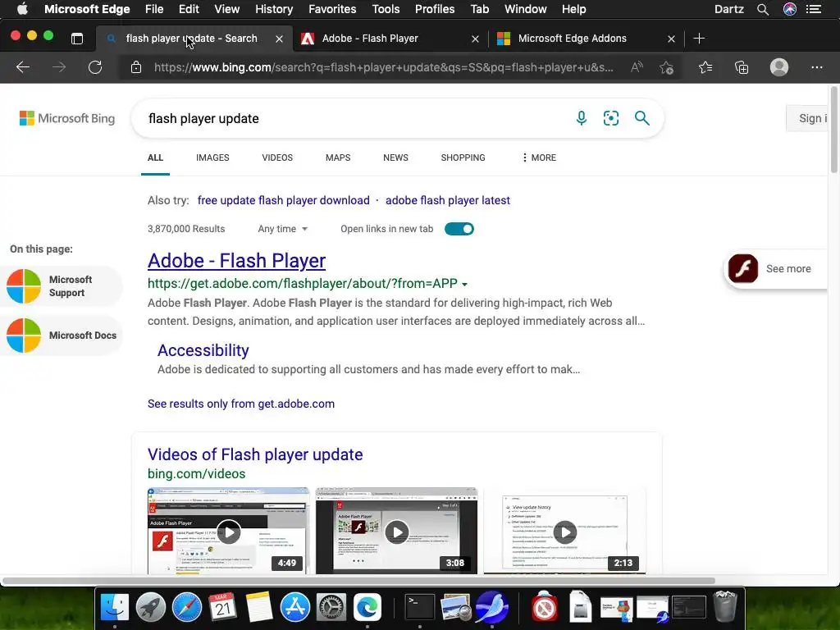Viewport: 840px width, 630px height.
Task: Open Spotlight search in menu bar
Action: coord(763,9)
